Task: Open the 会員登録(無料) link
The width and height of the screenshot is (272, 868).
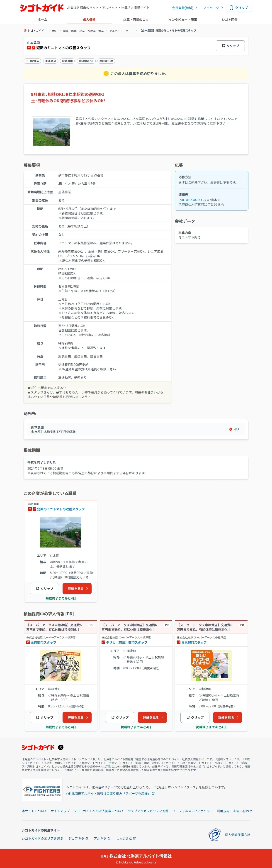Action: pos(185,8)
